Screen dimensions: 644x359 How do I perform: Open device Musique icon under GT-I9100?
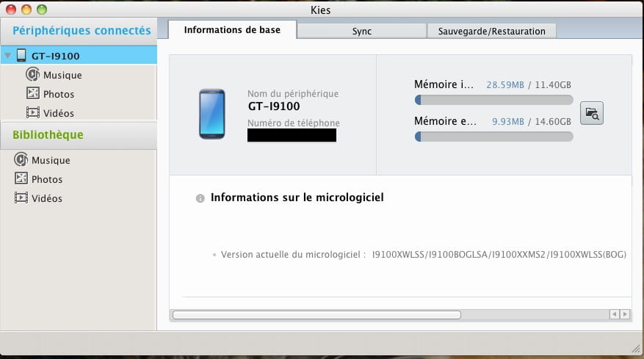tap(33, 75)
